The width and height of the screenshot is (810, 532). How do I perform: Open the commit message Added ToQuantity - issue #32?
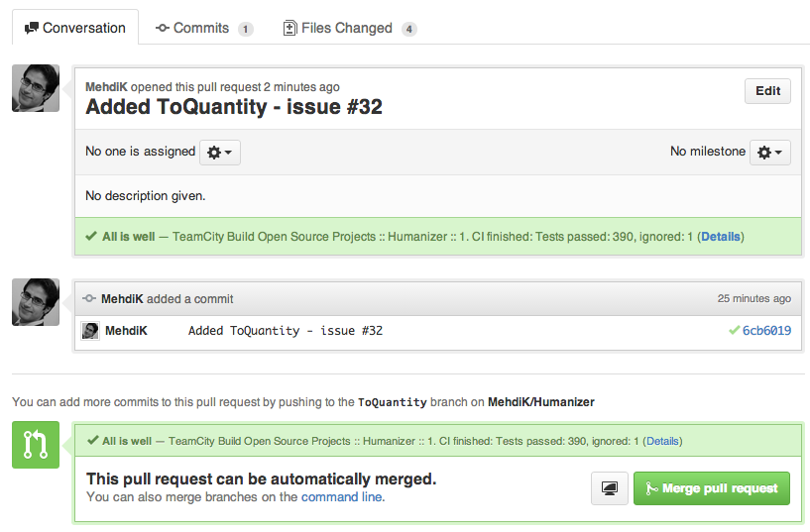[x=286, y=331]
